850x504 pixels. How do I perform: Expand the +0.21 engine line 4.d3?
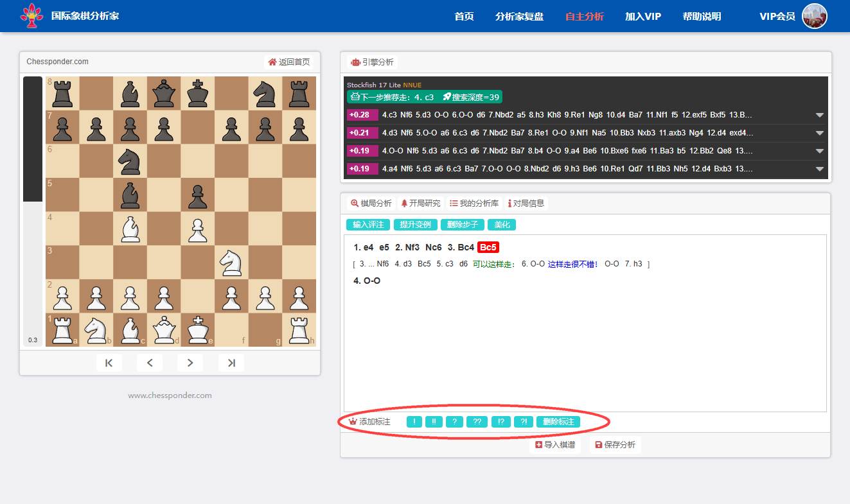click(x=819, y=134)
